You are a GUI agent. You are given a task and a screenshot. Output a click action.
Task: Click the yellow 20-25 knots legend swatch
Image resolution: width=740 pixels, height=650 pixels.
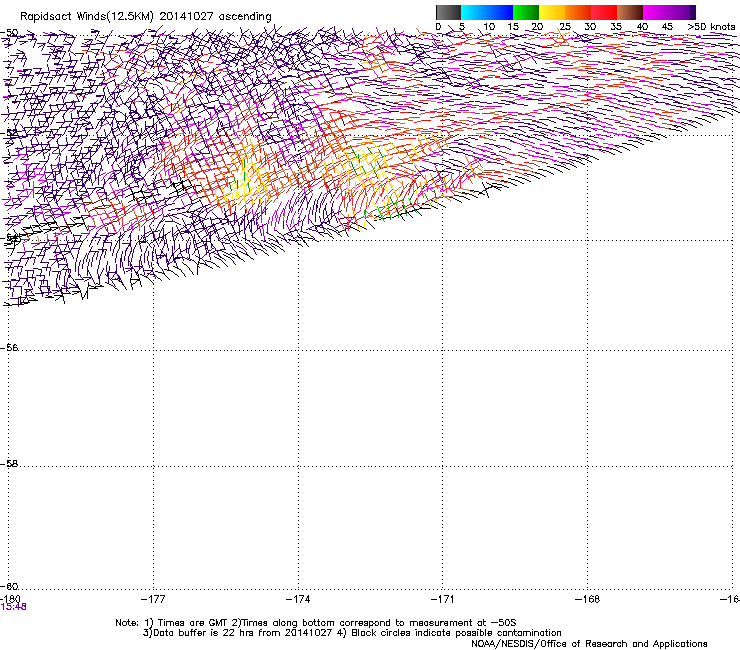(552, 12)
